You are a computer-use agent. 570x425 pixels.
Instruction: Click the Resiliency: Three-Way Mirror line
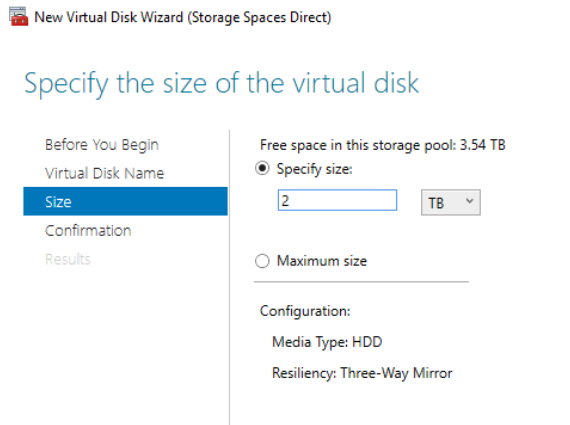pyautogui.click(x=362, y=373)
